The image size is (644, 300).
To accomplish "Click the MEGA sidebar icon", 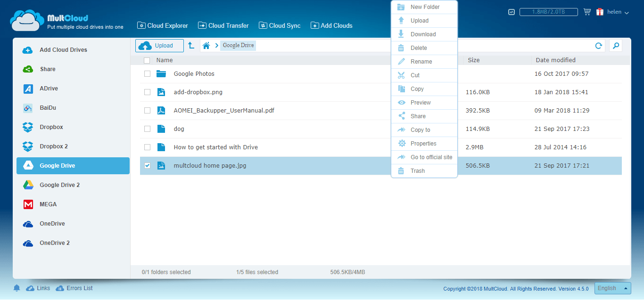I will point(28,204).
